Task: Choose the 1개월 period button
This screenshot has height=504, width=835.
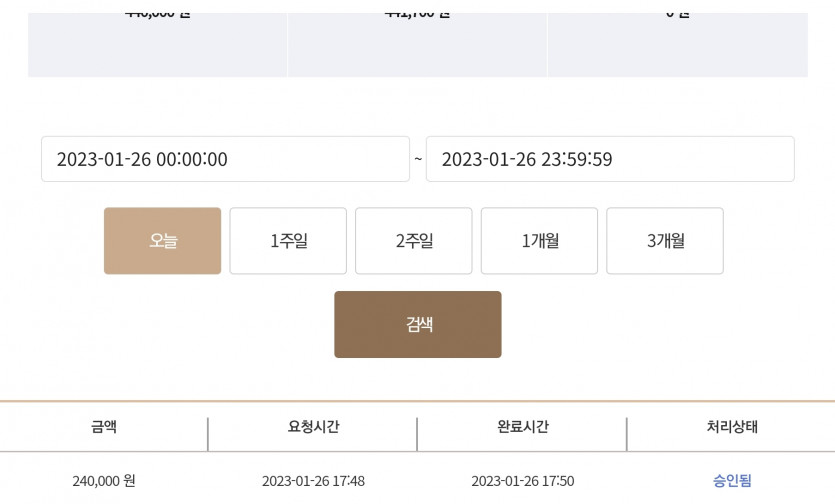Action: 539,241
